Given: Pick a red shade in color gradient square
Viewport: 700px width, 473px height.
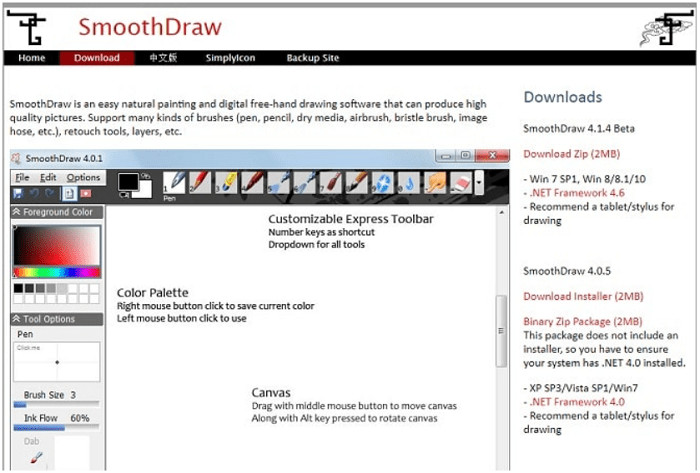Looking at the screenshot, I should click(x=57, y=245).
